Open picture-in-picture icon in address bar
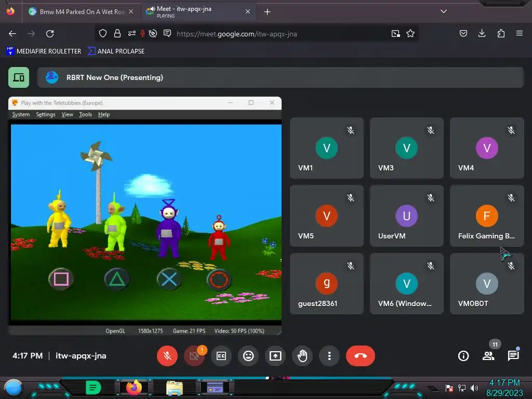Screen dimensions: 532x399 [395, 34]
